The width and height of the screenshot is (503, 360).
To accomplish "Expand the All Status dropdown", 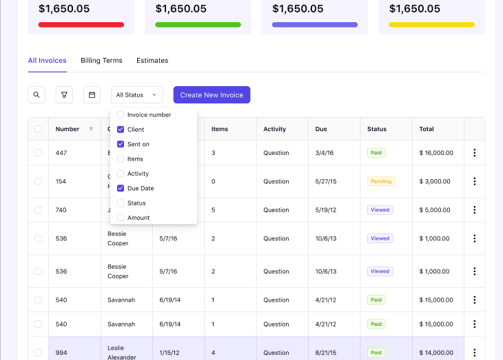I will coord(137,95).
